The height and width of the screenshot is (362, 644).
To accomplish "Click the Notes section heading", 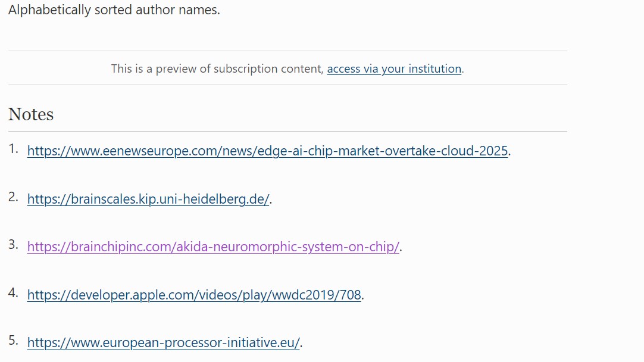I will coord(31,114).
